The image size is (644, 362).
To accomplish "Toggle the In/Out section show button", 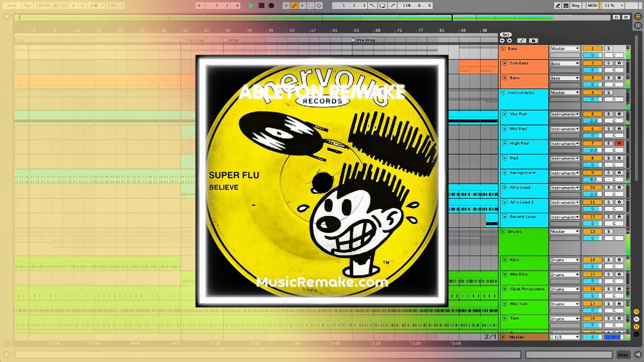I will pos(636,312).
